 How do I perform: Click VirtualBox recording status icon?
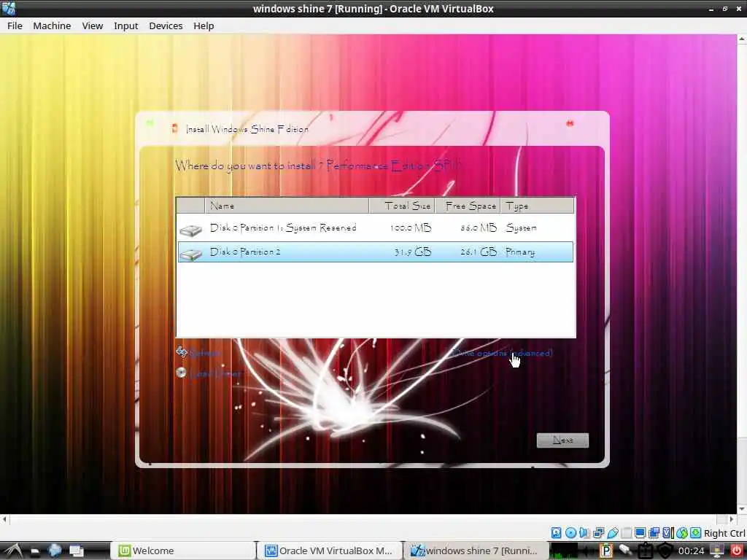click(x=654, y=533)
